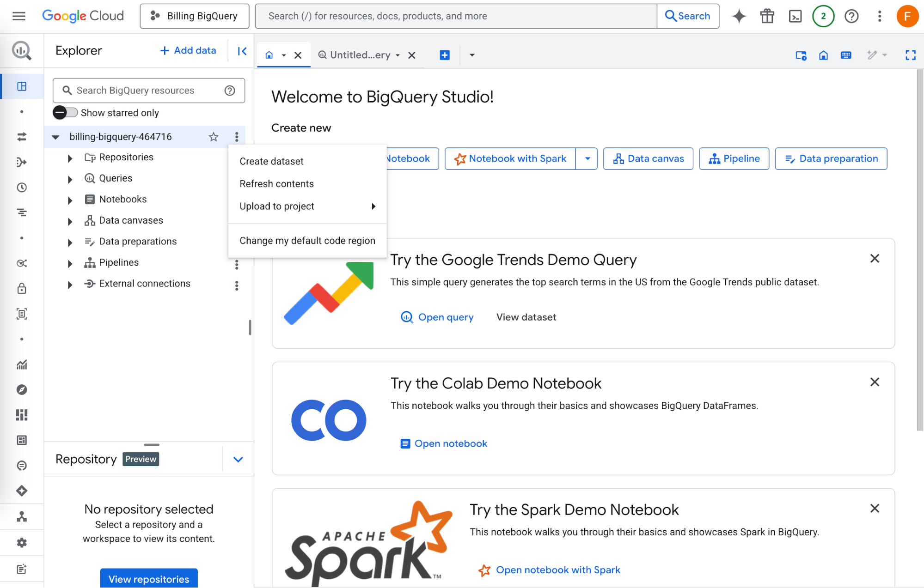Click the keyboard shortcuts icon in the toolbar
The width and height of the screenshot is (924, 588).
tap(846, 55)
